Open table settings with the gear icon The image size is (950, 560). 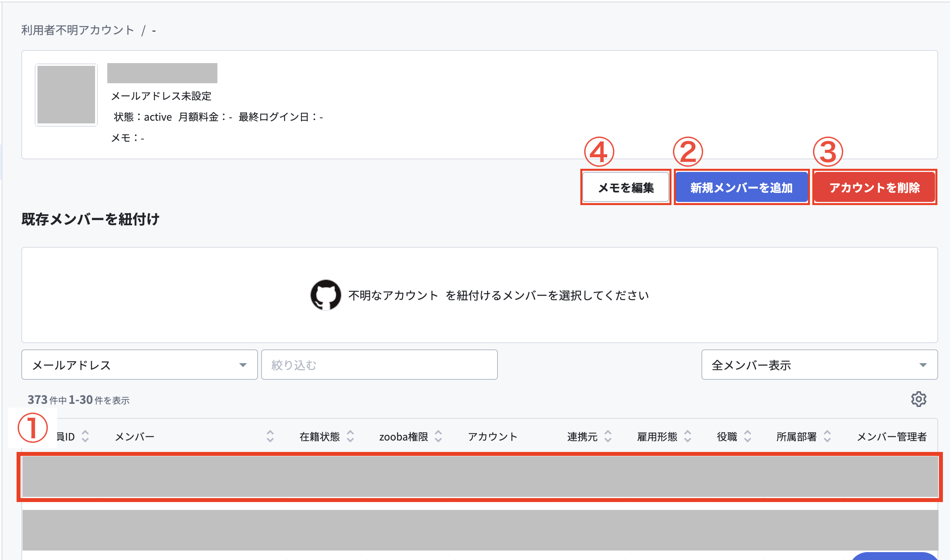click(919, 399)
